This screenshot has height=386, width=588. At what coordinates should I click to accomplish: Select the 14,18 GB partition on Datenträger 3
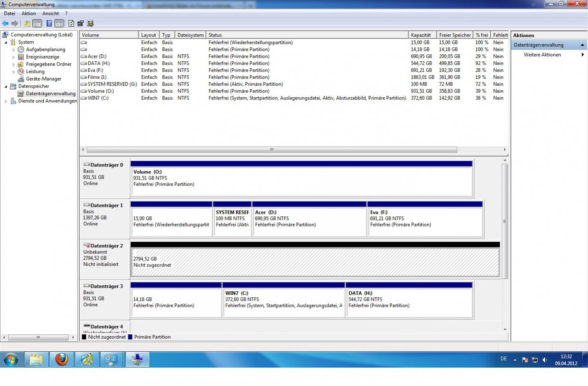pyautogui.click(x=176, y=300)
